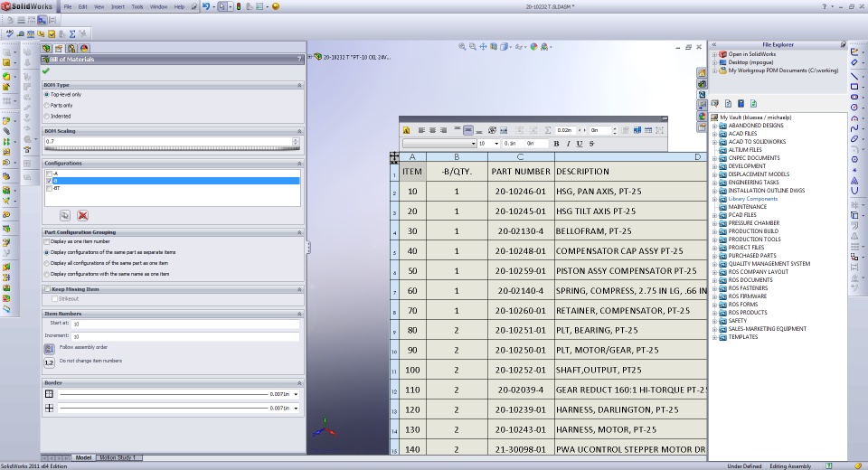
Task: Click the Bill of Materials help question mark
Action: (299, 59)
